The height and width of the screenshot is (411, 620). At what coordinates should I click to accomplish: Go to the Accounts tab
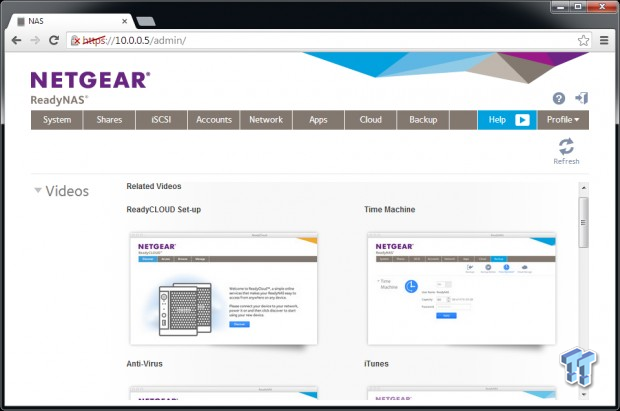(214, 120)
